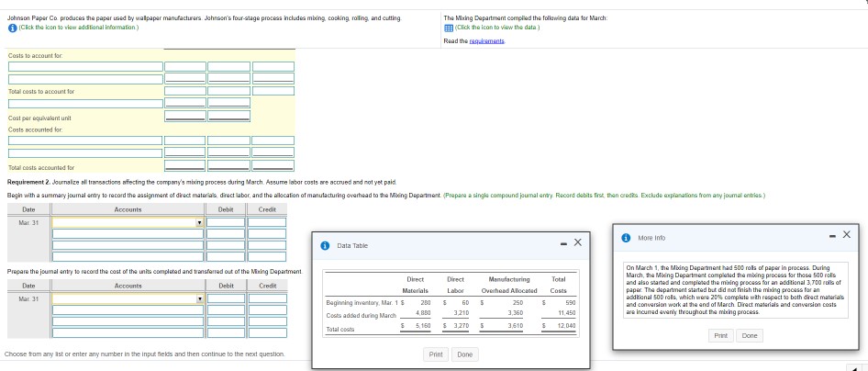Click Done in the Data Table dialog

(465, 354)
